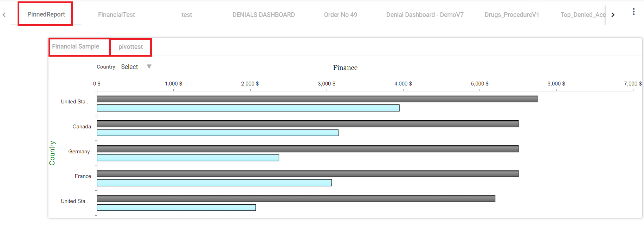Click the green Country axis title
The width and height of the screenshot is (644, 229).
click(52, 153)
